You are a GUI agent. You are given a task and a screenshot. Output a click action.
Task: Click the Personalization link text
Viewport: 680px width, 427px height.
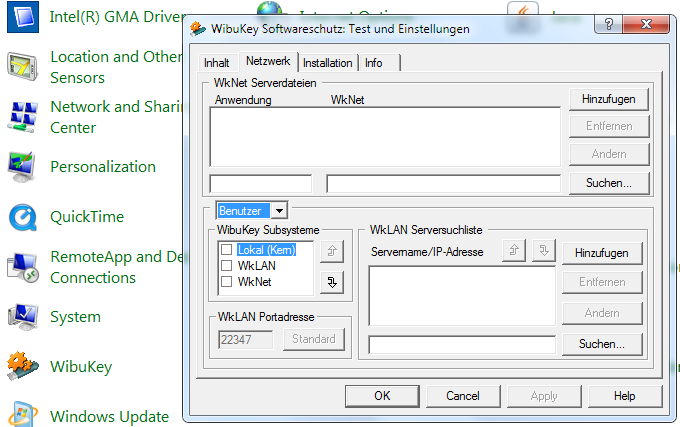[103, 167]
